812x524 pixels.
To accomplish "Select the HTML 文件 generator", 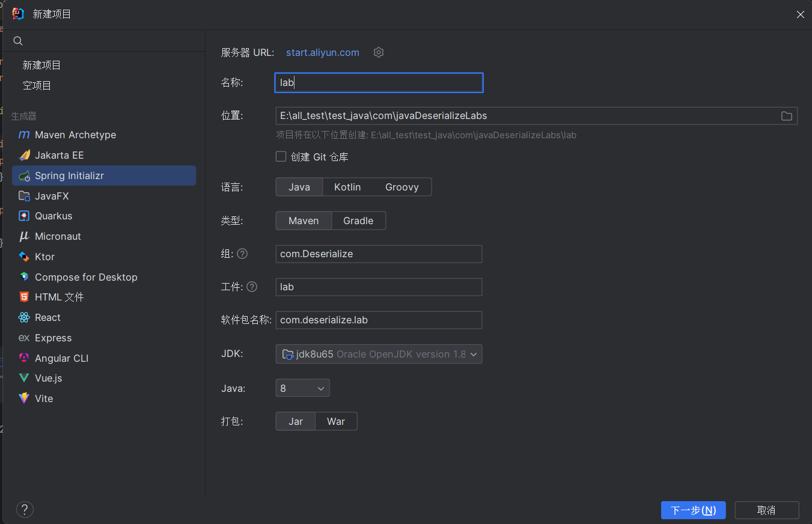I will coord(103,297).
